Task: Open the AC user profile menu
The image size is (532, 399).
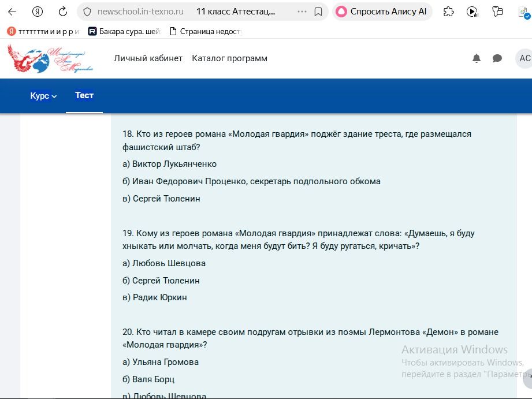Action: (524, 58)
